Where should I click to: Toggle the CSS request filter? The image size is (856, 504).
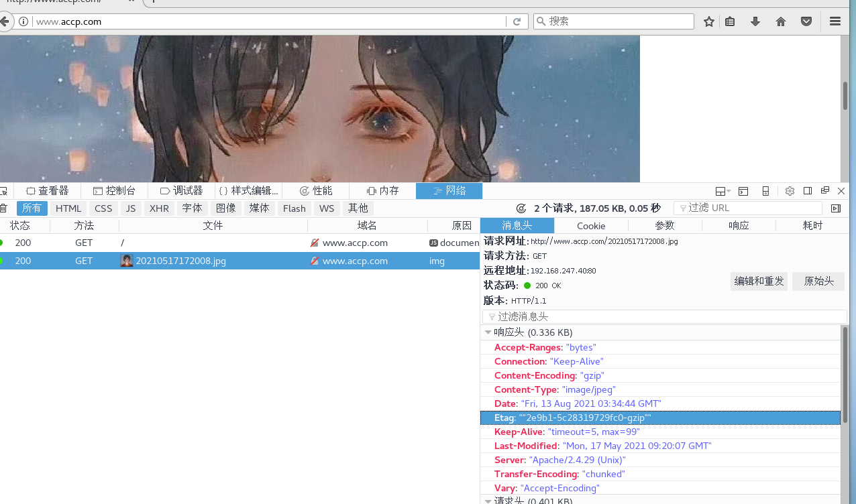(x=103, y=208)
